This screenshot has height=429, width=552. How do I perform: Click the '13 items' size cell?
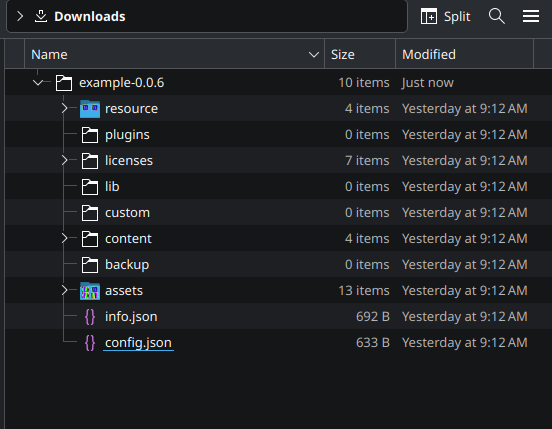coord(364,291)
